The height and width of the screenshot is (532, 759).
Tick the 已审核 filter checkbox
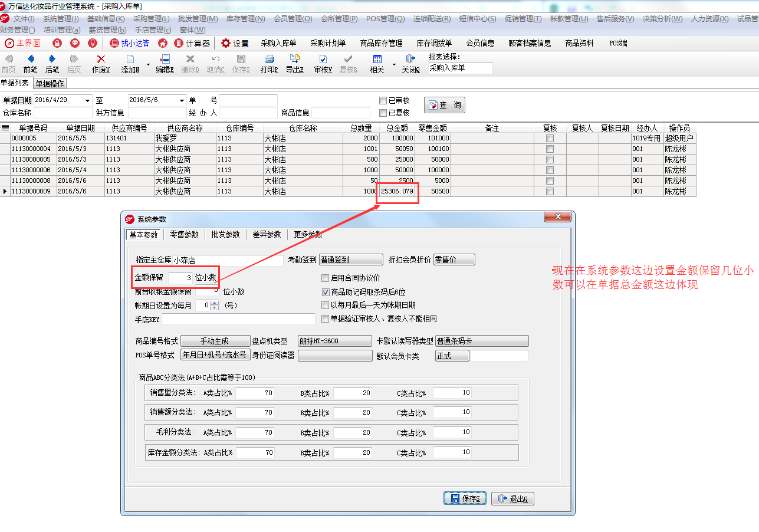click(x=383, y=101)
